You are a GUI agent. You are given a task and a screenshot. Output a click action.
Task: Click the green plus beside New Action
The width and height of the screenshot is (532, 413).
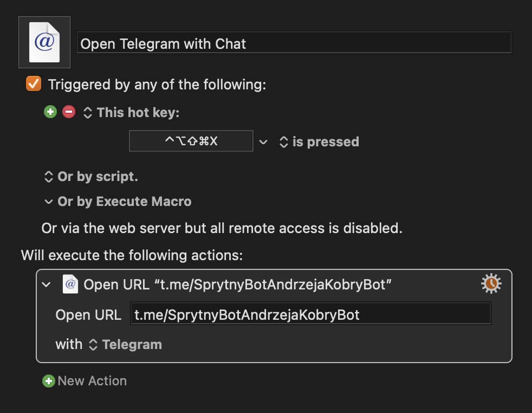(49, 381)
